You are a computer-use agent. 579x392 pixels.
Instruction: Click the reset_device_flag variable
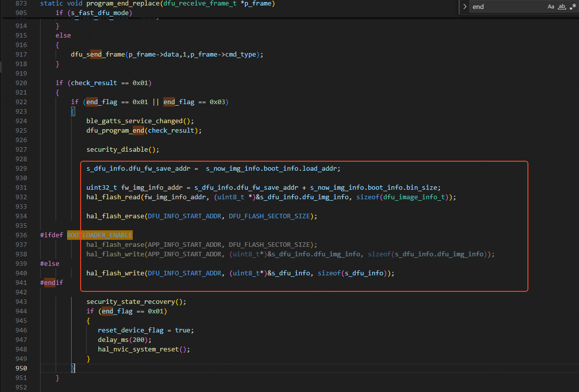130,330
